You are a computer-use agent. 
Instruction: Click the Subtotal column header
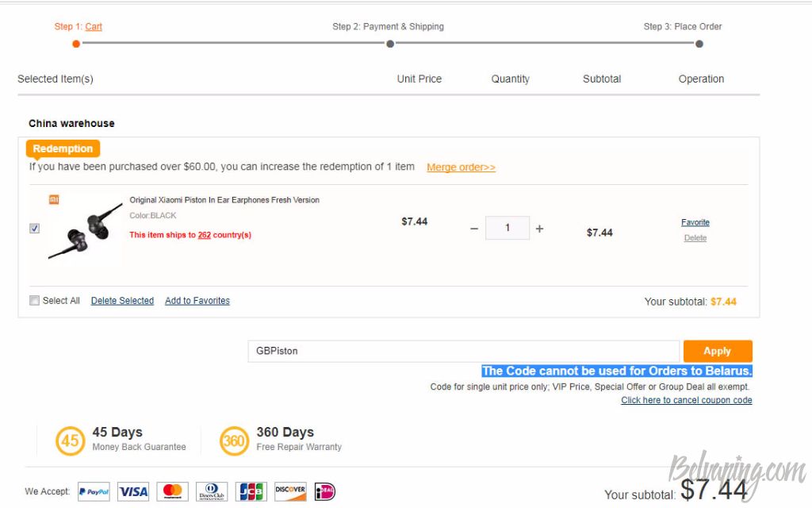[602, 79]
